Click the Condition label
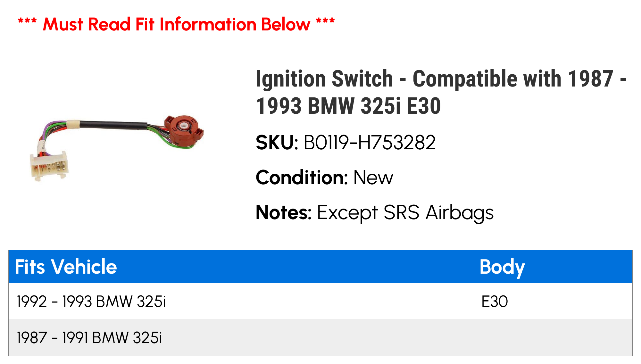The width and height of the screenshot is (641, 364). 302,178
